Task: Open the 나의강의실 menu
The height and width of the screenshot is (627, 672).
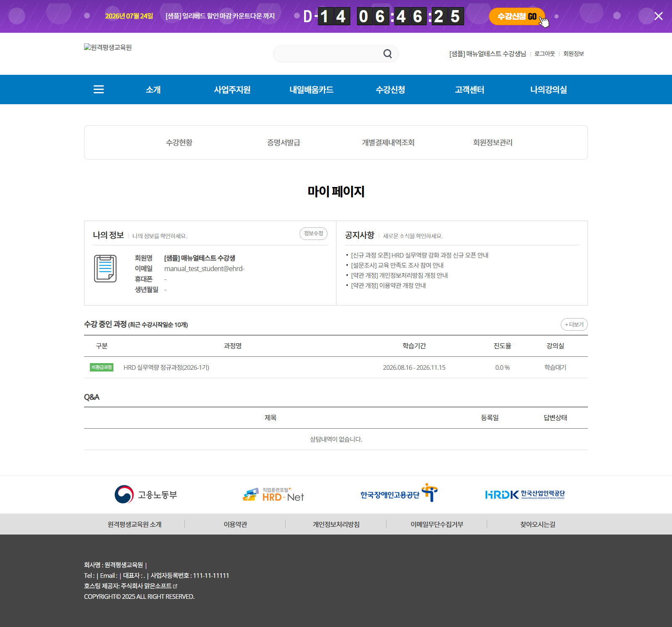Action: click(x=549, y=90)
